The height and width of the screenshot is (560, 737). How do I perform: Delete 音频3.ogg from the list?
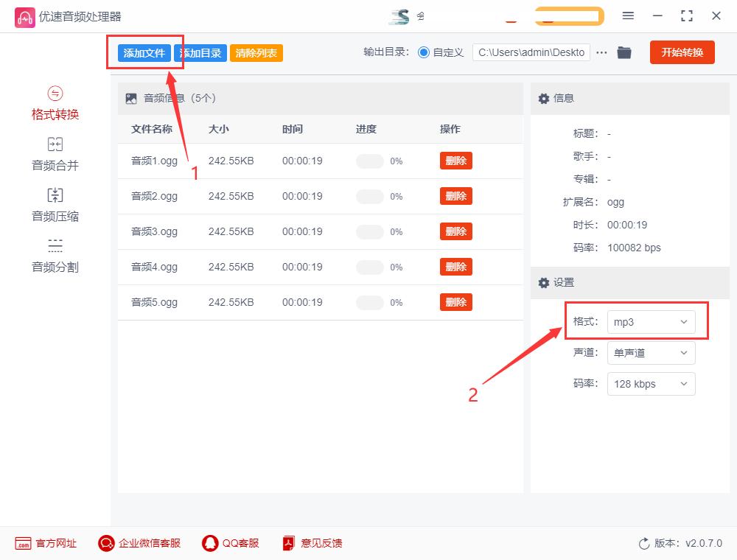pos(455,231)
